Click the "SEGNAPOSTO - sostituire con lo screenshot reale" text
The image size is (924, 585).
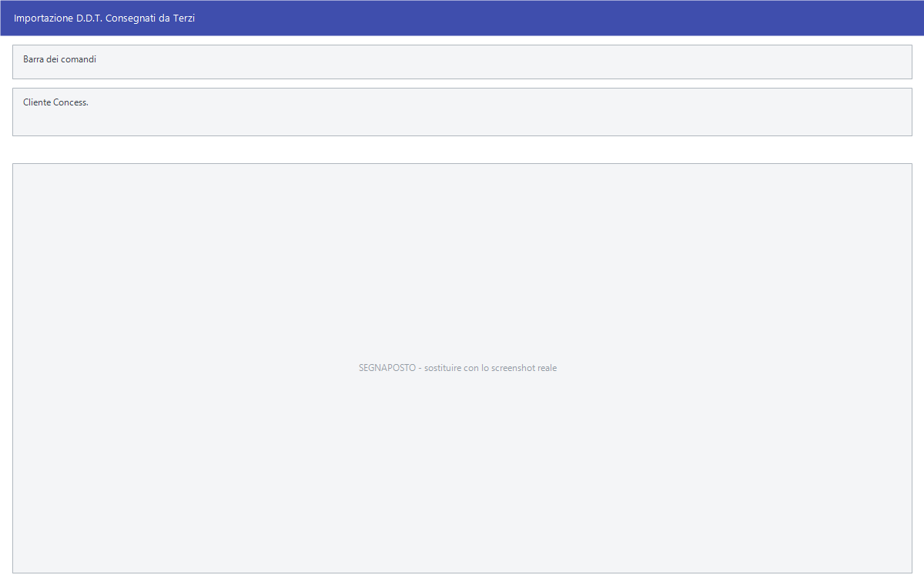458,368
